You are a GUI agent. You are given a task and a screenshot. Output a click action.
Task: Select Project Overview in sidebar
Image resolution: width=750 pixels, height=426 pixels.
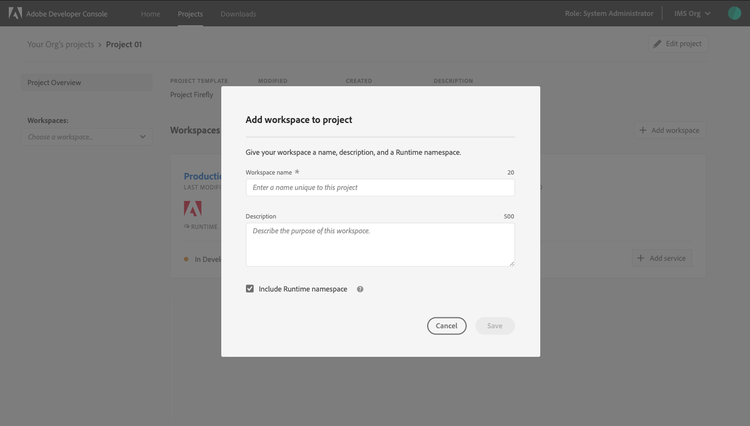(87, 82)
